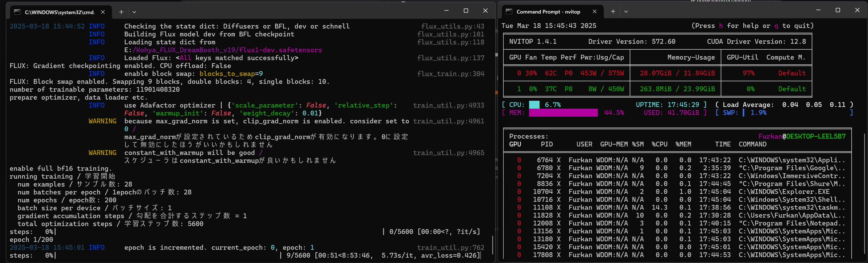868x263 pixels.
Task: Click the nvitop window scrollbar
Action: pyautogui.click(x=865, y=193)
